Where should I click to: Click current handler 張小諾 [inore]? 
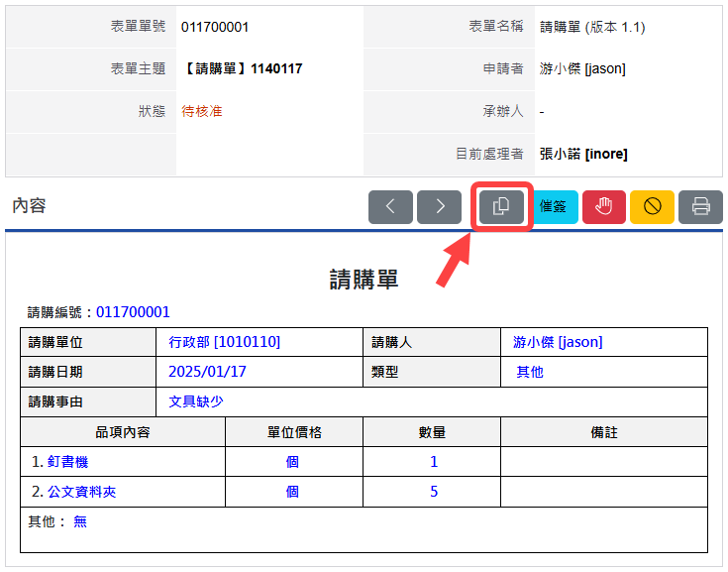pyautogui.click(x=583, y=154)
